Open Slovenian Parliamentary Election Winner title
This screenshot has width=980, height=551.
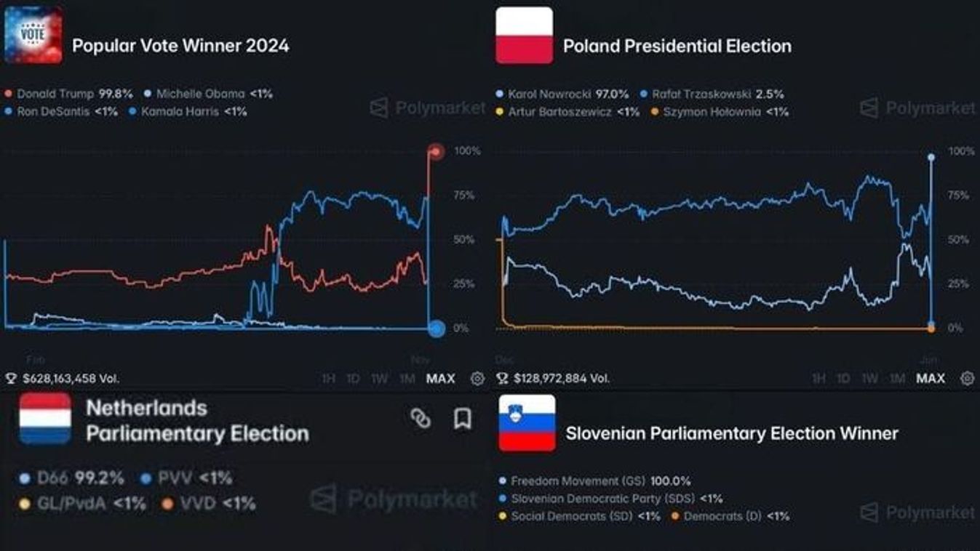[x=732, y=434]
